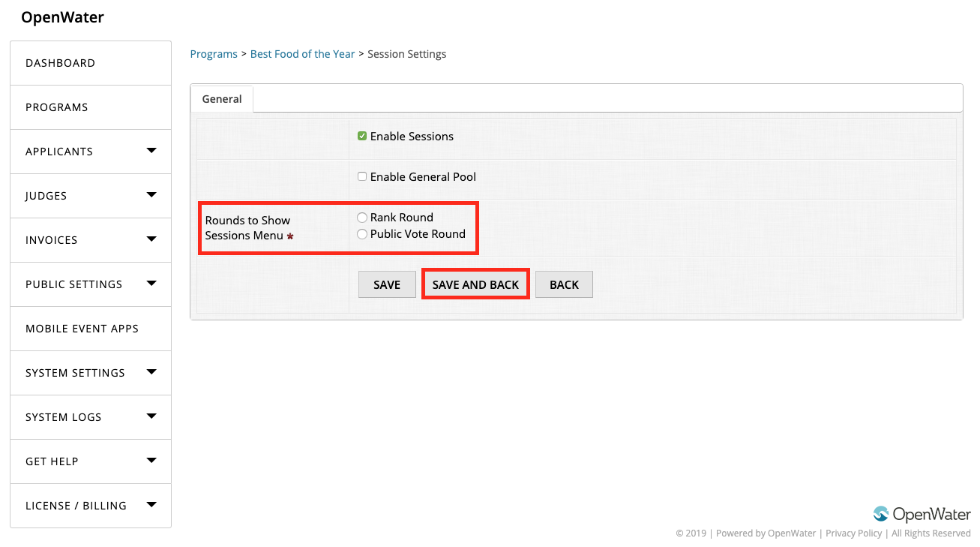This screenshot has width=980, height=547.
Task: Expand the Judges dropdown arrow
Action: (x=151, y=195)
